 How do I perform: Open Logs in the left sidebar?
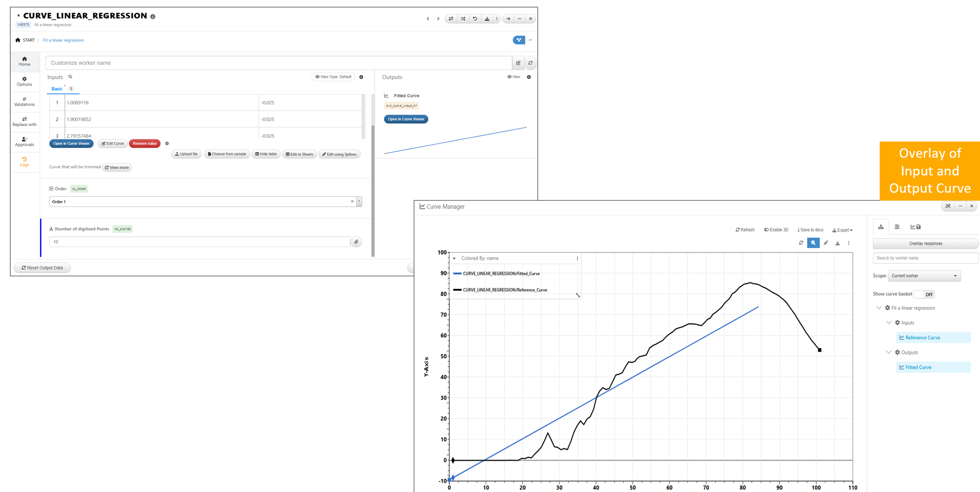pos(25,162)
